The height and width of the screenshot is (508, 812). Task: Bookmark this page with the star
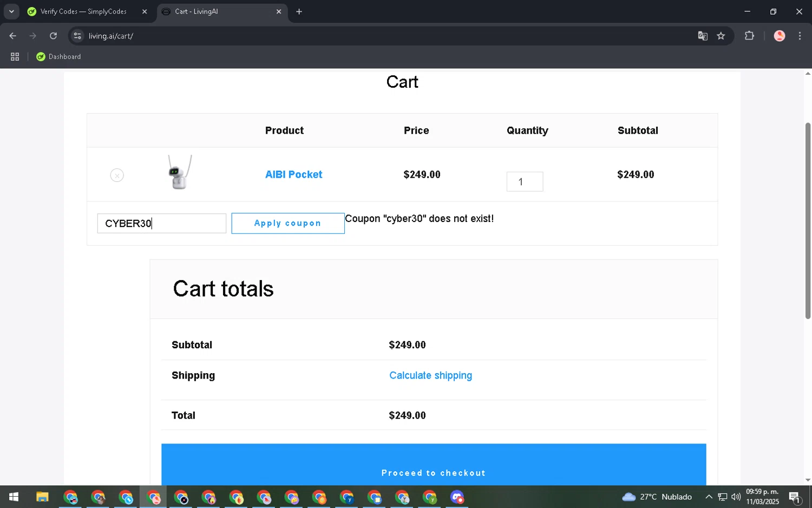tap(721, 36)
